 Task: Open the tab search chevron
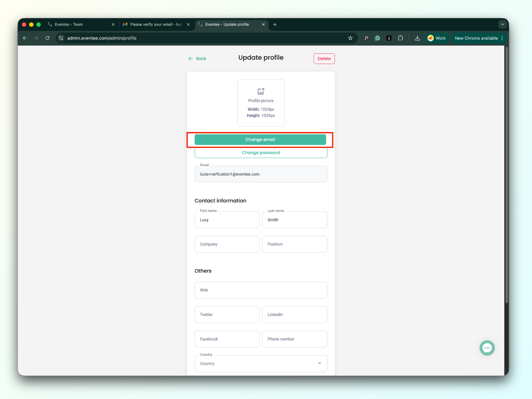coord(502,25)
